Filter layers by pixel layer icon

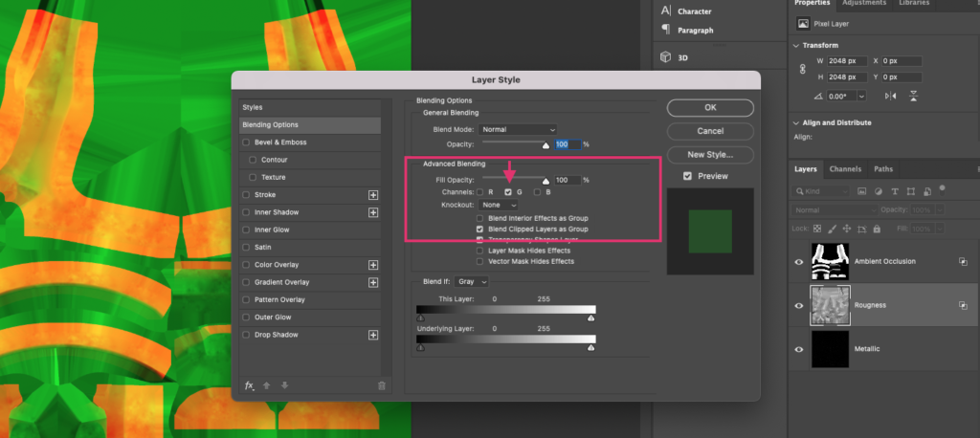point(862,191)
